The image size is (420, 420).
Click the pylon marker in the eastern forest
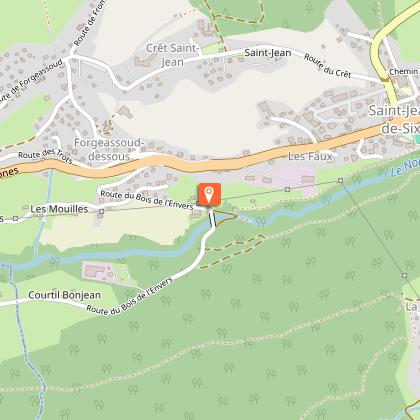coord(404,275)
